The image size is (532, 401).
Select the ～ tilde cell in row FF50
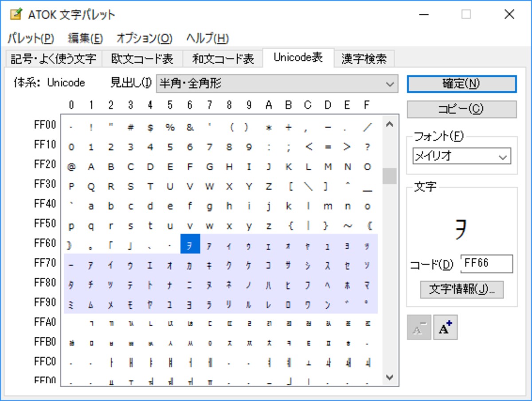(x=348, y=226)
